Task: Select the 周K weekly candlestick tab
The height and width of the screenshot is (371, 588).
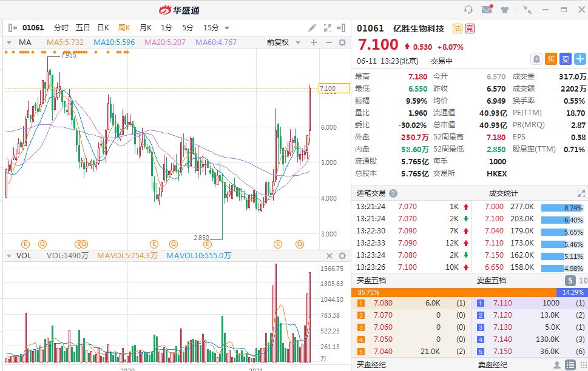Action: (124, 28)
